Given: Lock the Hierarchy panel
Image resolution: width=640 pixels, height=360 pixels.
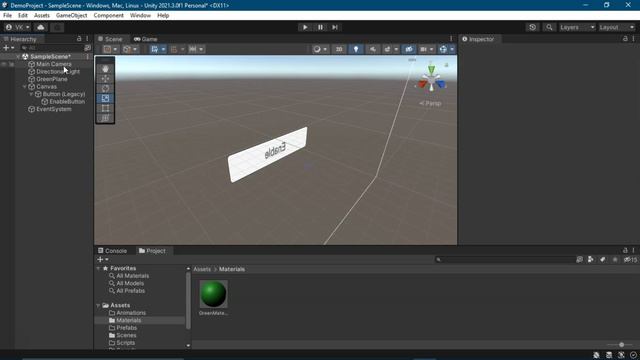Looking at the screenshot, I should 79,39.
